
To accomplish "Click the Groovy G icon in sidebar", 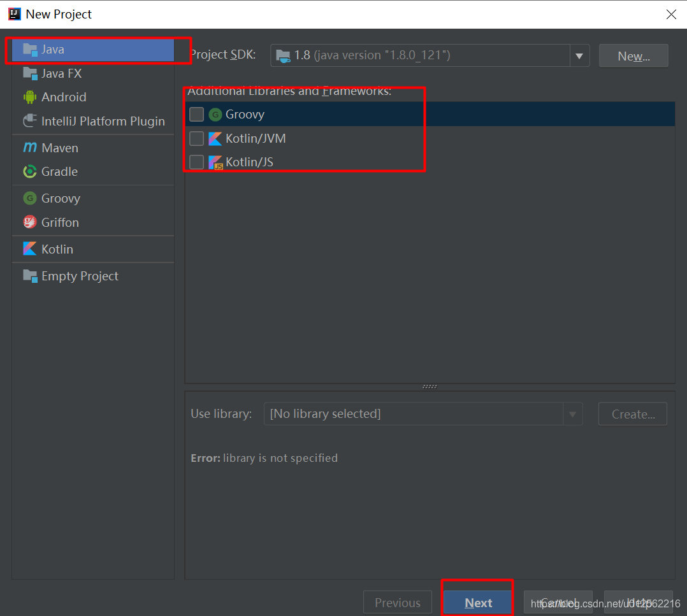I will point(30,198).
